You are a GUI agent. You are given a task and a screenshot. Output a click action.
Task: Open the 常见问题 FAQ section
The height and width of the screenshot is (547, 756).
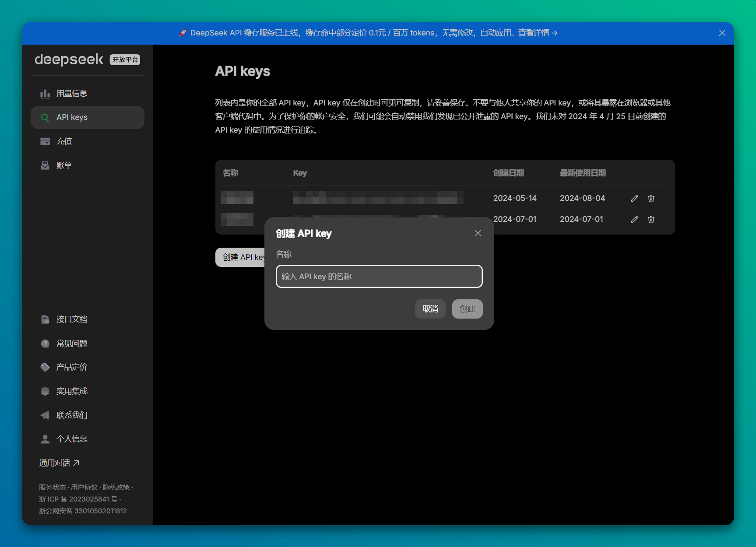pyautogui.click(x=72, y=344)
